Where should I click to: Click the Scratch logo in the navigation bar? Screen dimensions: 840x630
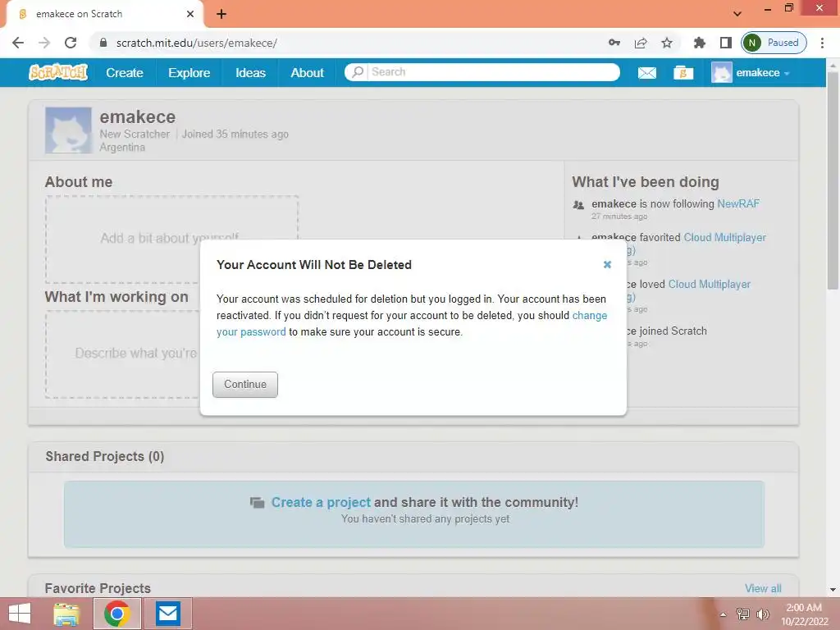(x=58, y=72)
